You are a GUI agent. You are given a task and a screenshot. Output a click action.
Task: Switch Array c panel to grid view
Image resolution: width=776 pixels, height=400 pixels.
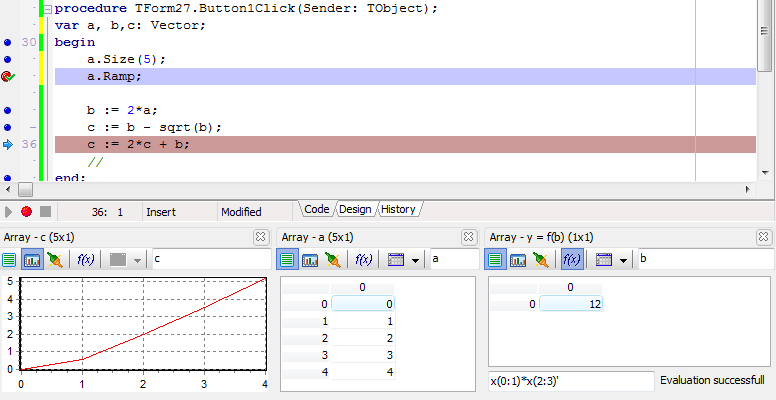click(x=9, y=260)
